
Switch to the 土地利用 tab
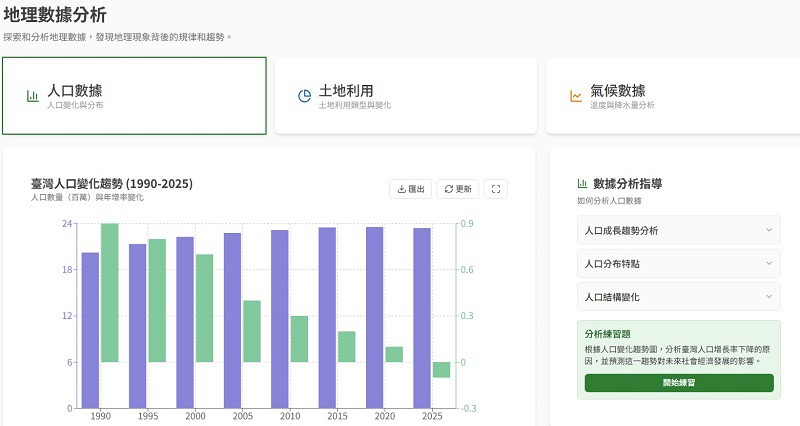[405, 96]
